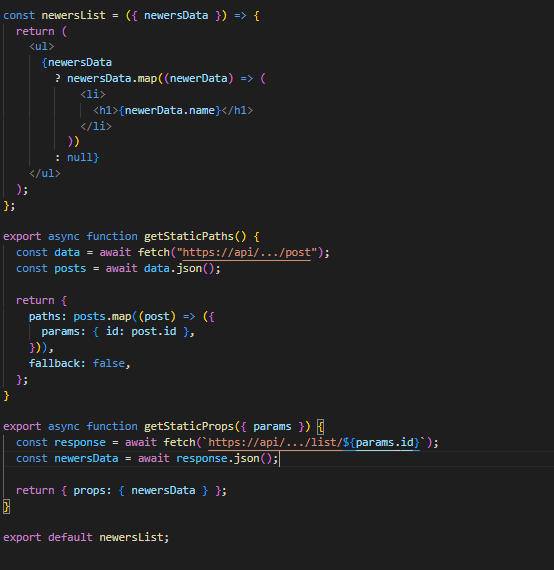Click the highlighted closing brace of getStaticProps
Screen dimensions: 554x570
pos(6,506)
